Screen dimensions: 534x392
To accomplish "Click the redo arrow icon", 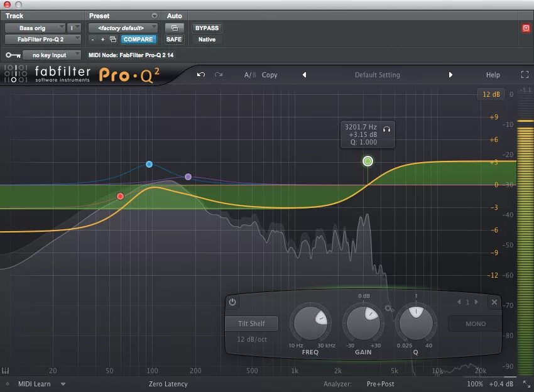I will [x=219, y=75].
